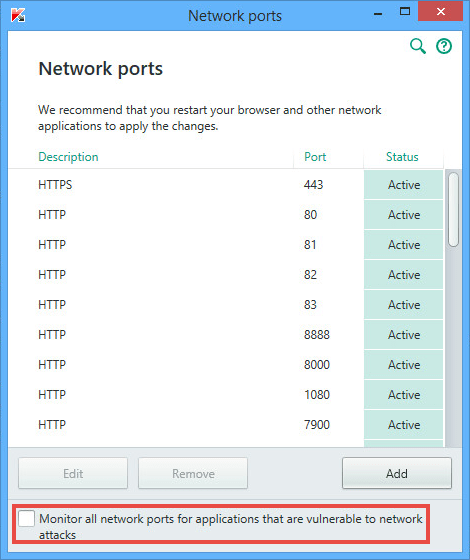Toggle Active status for HTTPS port 443
Screen dimensions: 470x560
[x=404, y=185]
